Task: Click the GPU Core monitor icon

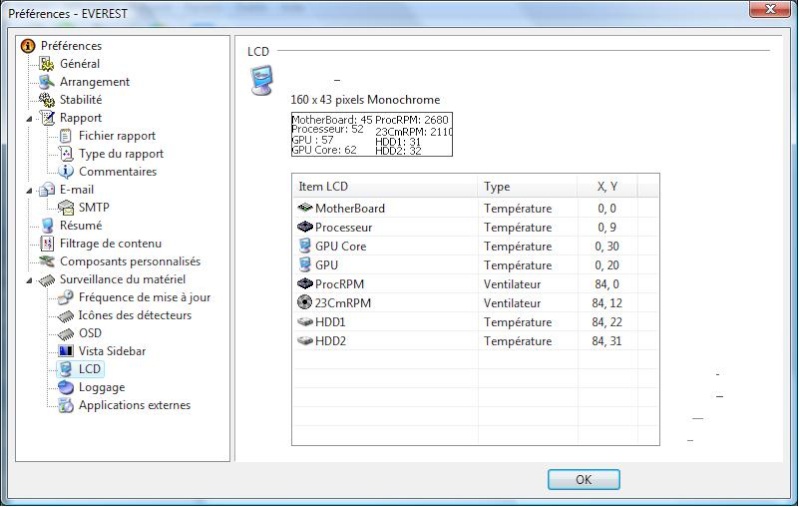Action: (305, 246)
